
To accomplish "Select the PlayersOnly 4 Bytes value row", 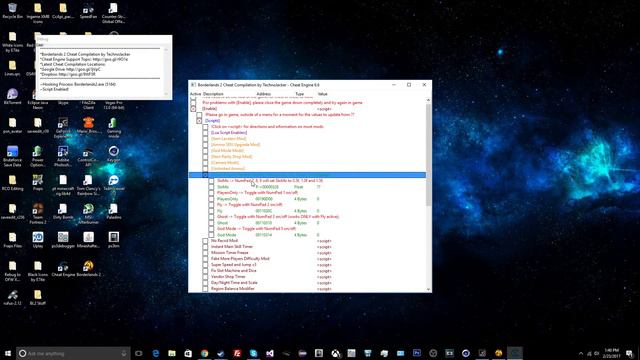I will 307,199.
